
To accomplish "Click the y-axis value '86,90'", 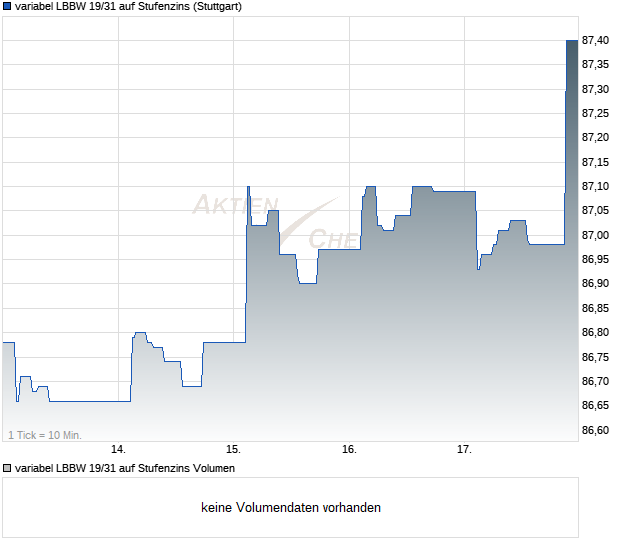I will click(x=595, y=283).
